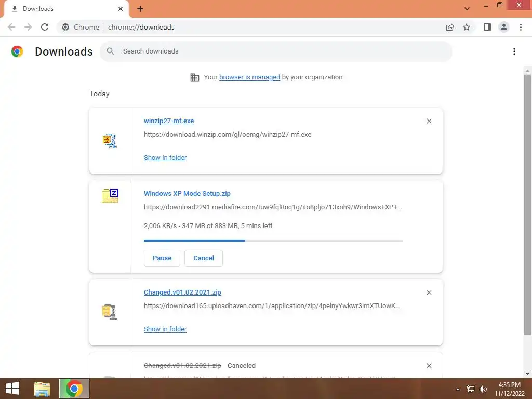This screenshot has height=399, width=532.
Task: Open the network tray icon
Action: tap(471, 389)
